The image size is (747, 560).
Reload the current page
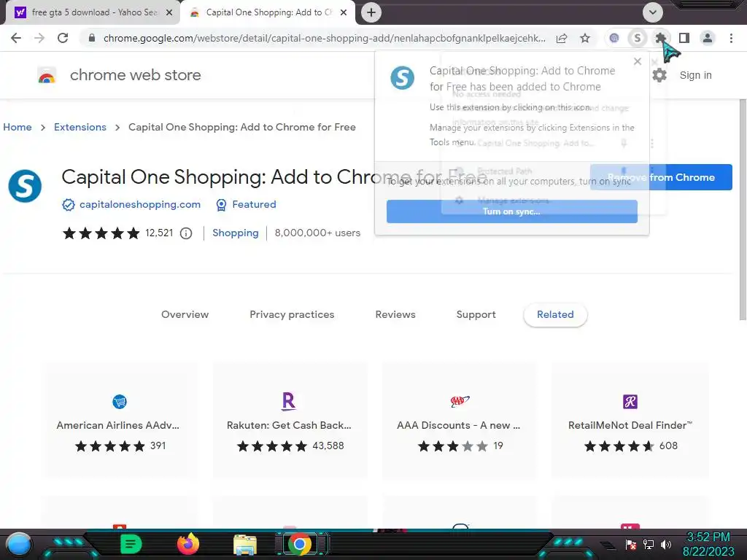click(63, 38)
